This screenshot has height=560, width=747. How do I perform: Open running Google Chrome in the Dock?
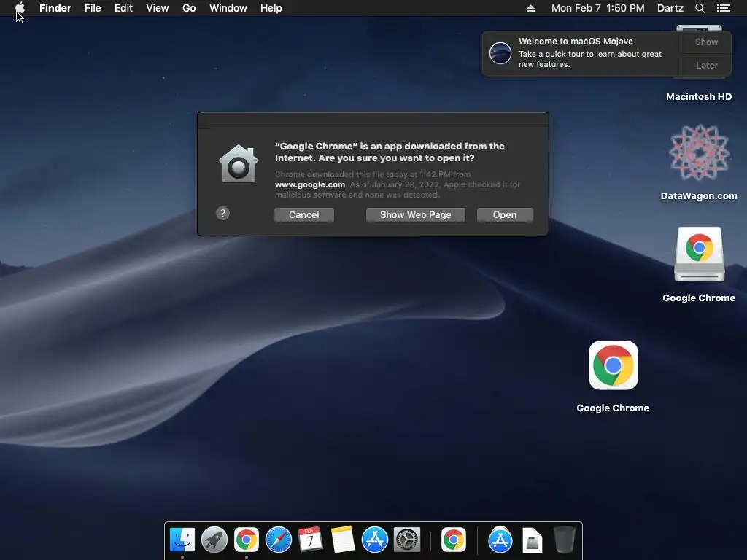tap(247, 540)
